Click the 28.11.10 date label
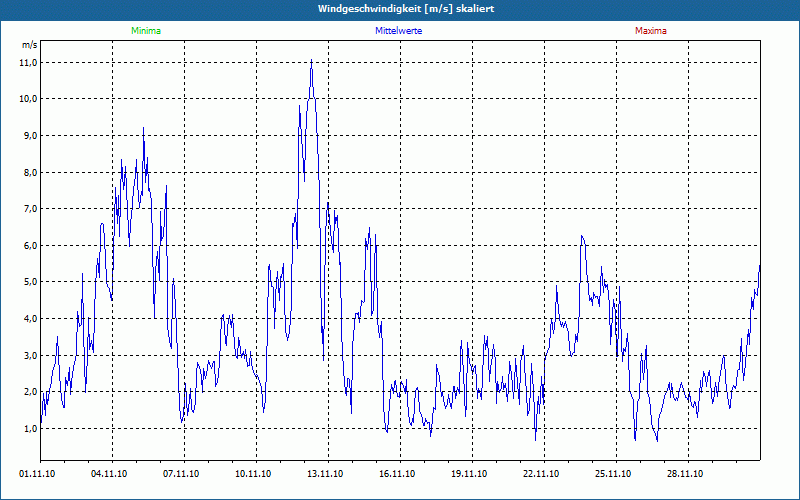Viewport: 800px width, 500px height. click(685, 474)
